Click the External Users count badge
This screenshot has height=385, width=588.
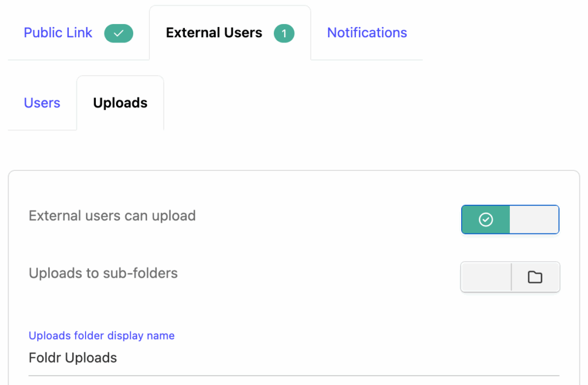[284, 33]
